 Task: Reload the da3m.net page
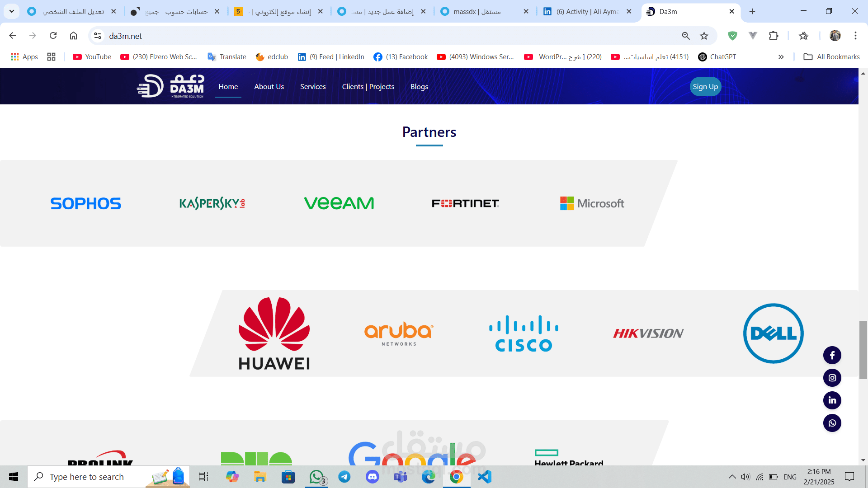point(53,36)
